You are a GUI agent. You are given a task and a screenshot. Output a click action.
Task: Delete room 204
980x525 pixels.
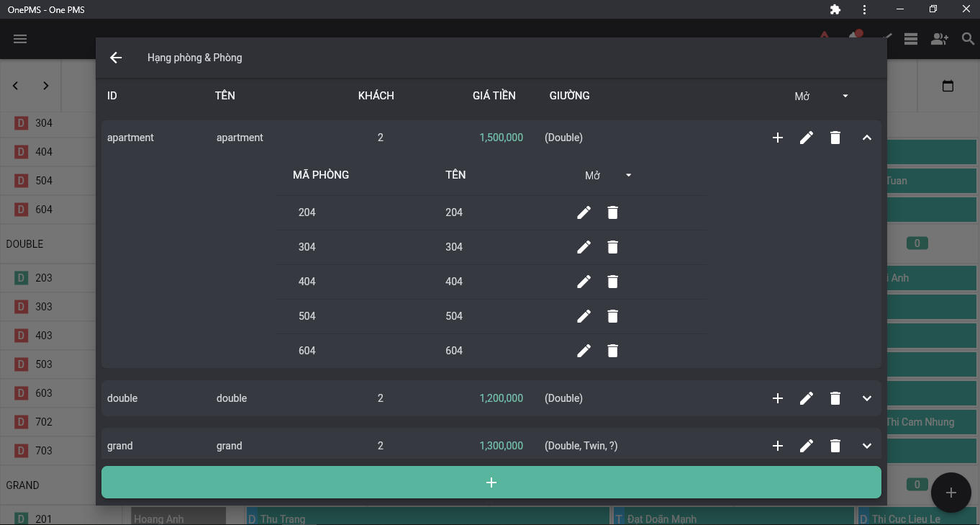[x=613, y=212]
